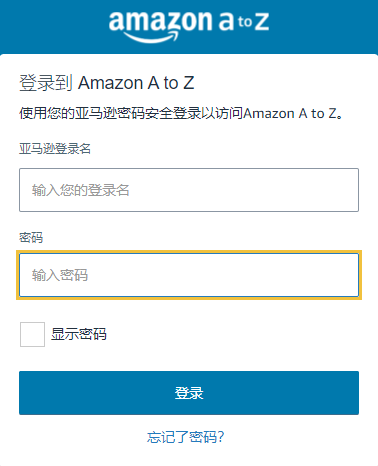Submit the form with the 登录 button
The image size is (378, 466).
(189, 393)
